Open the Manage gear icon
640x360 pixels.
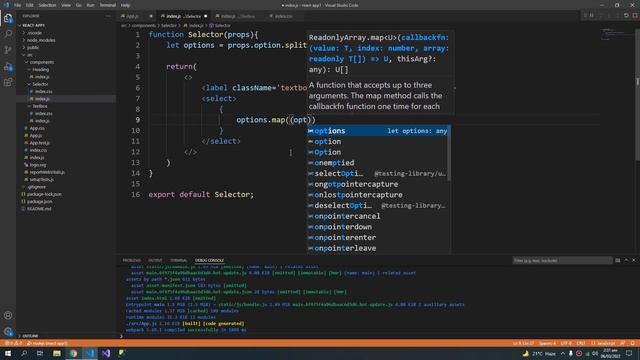8,331
